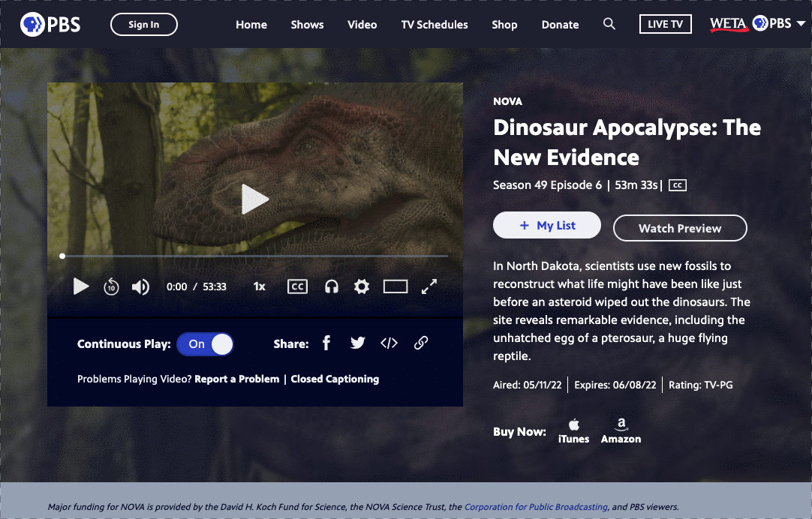Image resolution: width=812 pixels, height=519 pixels.
Task: Click the "Season 49 Episode 6" text
Action: (547, 184)
